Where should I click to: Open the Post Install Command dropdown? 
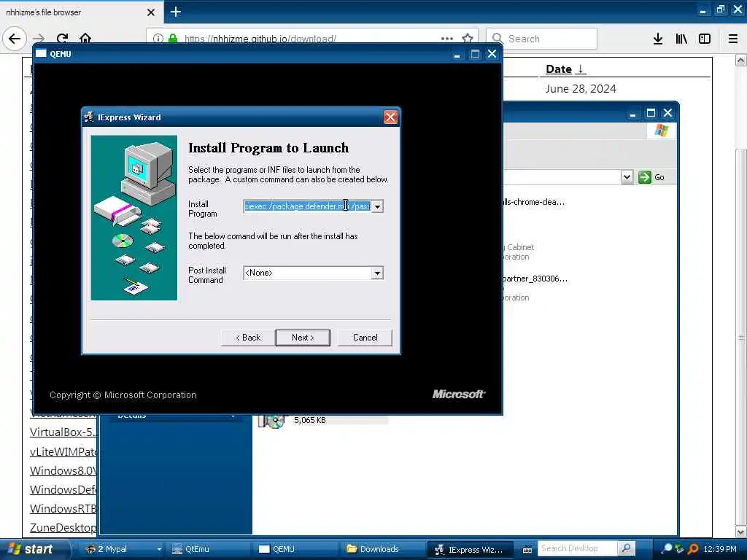(x=377, y=273)
